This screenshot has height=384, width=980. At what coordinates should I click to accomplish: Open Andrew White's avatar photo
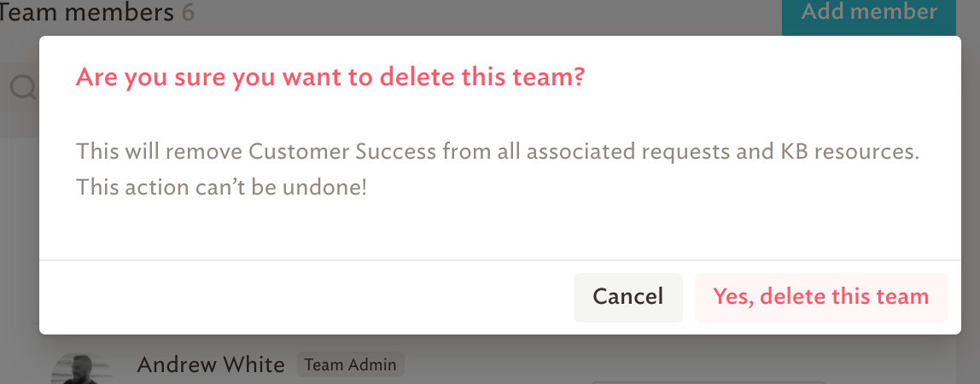click(x=81, y=369)
